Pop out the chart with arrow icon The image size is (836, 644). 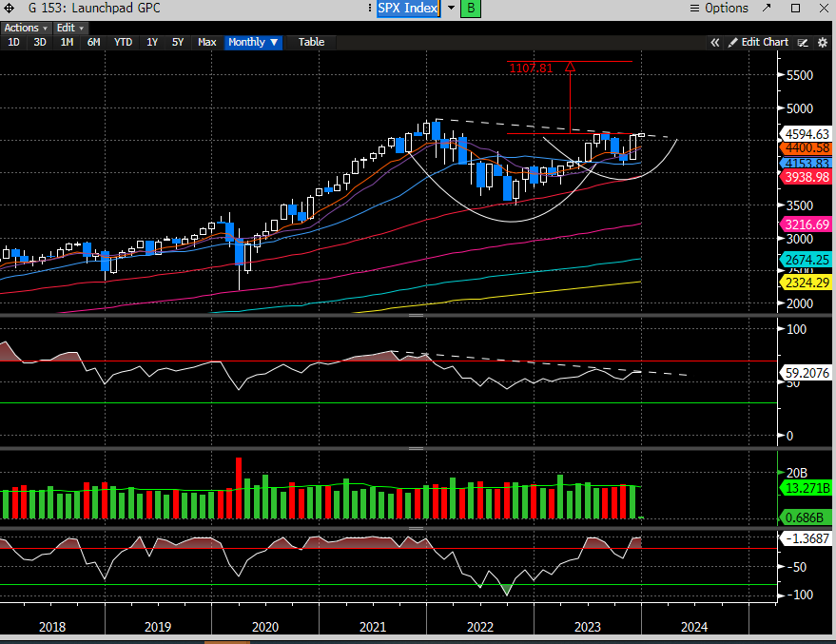pyautogui.click(x=767, y=8)
